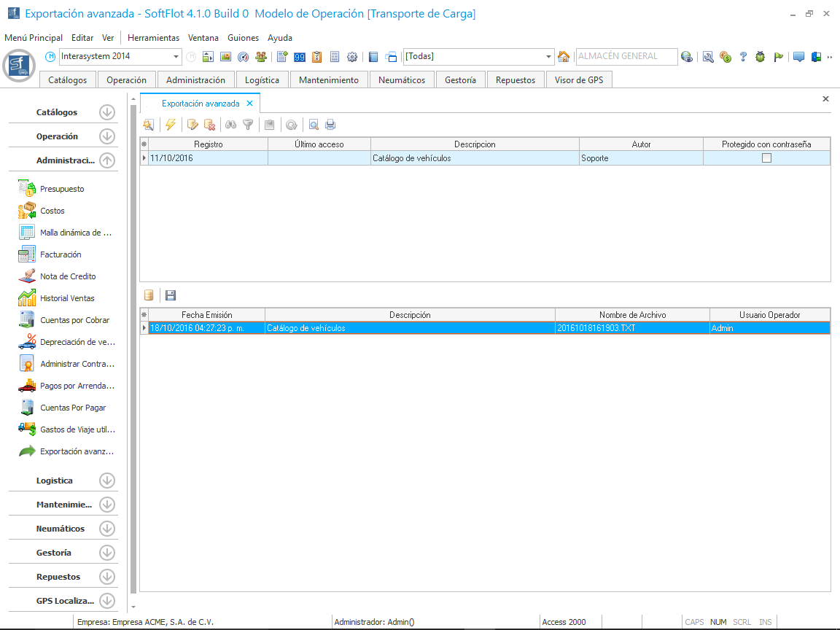The image size is (840, 630).
Task: Open the Interasystem 2014 dropdown
Action: (176, 57)
